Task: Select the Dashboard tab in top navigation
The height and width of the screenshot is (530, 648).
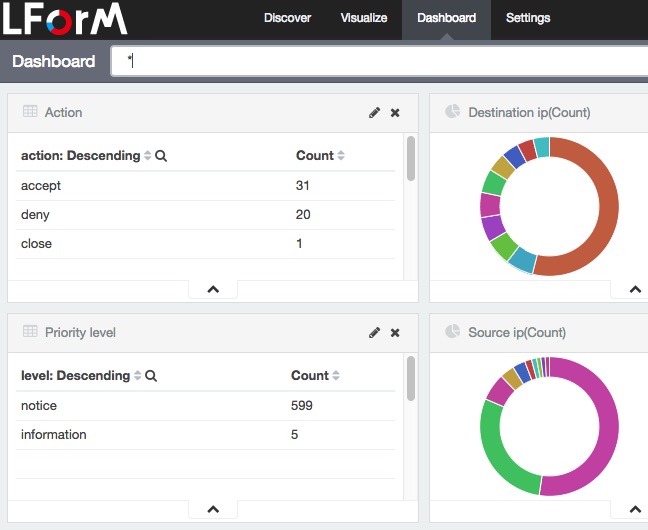Action: [x=446, y=18]
